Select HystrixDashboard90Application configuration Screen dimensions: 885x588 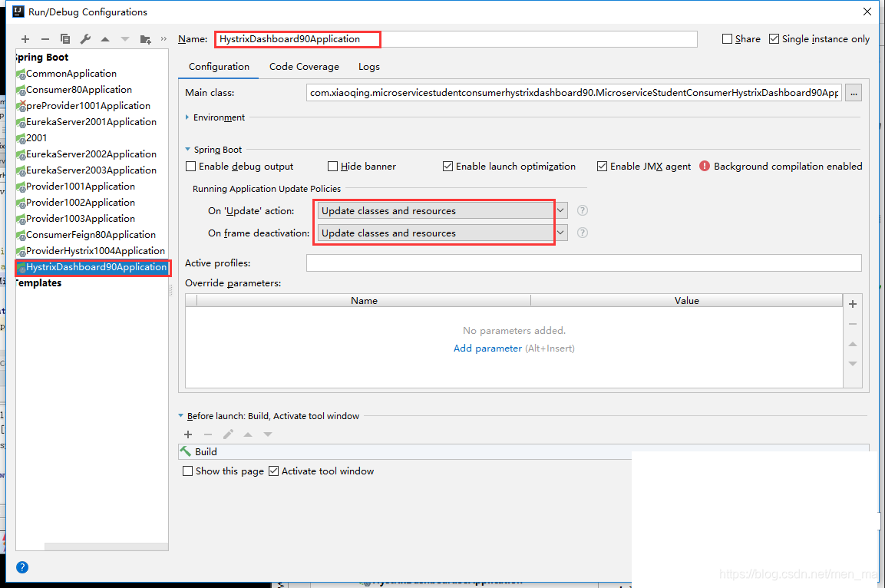[x=91, y=267]
